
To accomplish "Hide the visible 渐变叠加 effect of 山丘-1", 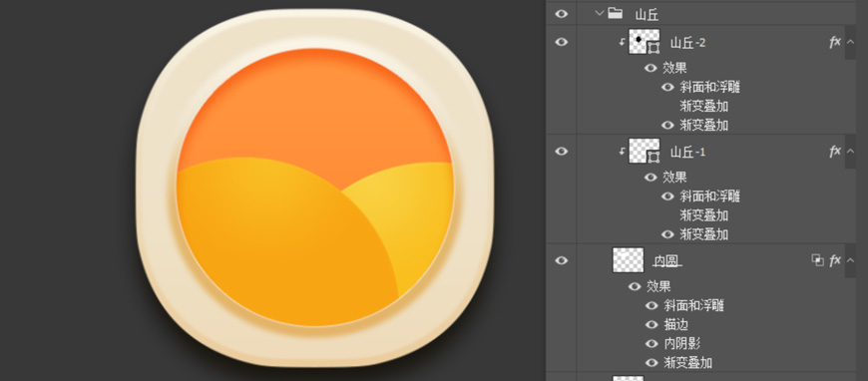I will [x=667, y=234].
